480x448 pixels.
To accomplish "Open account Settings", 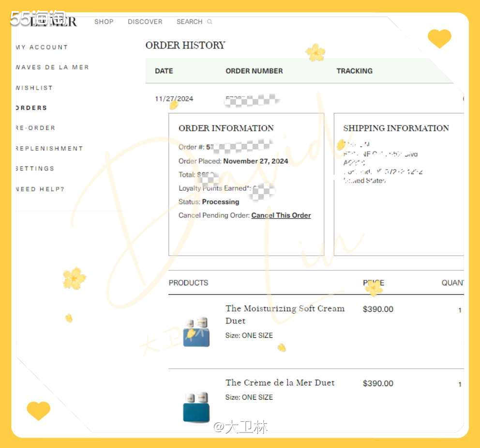I will [x=35, y=169].
